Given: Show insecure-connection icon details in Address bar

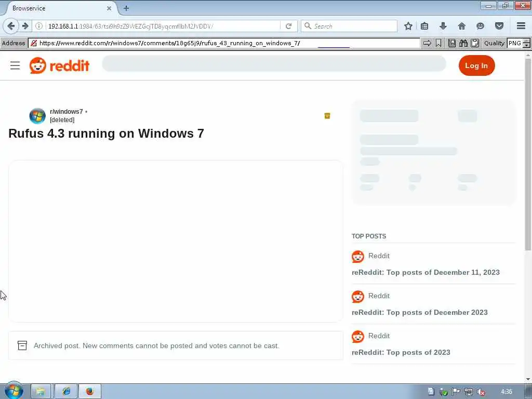Looking at the screenshot, I should pyautogui.click(x=34, y=43).
